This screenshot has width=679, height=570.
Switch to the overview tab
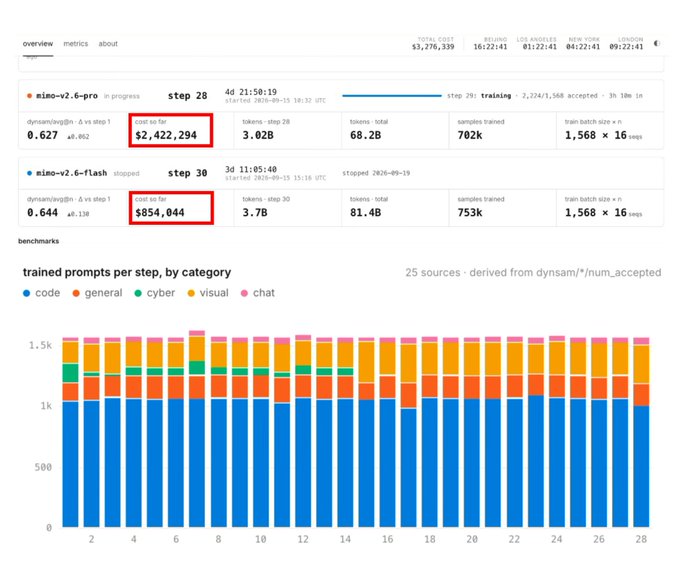click(x=38, y=44)
